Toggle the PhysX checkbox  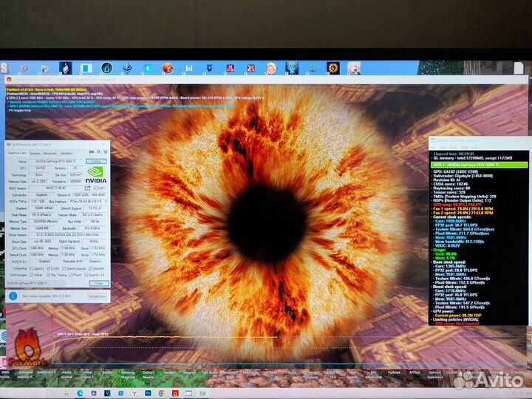[x=71, y=275]
